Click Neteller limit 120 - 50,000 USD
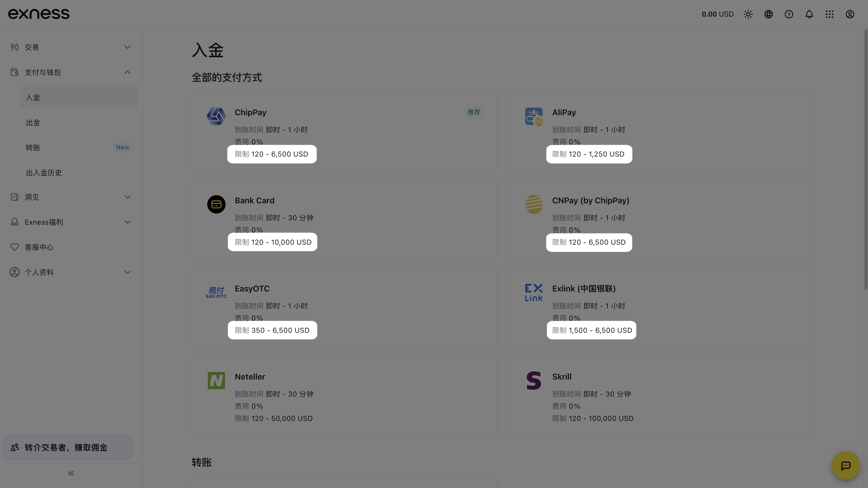 pyautogui.click(x=274, y=419)
